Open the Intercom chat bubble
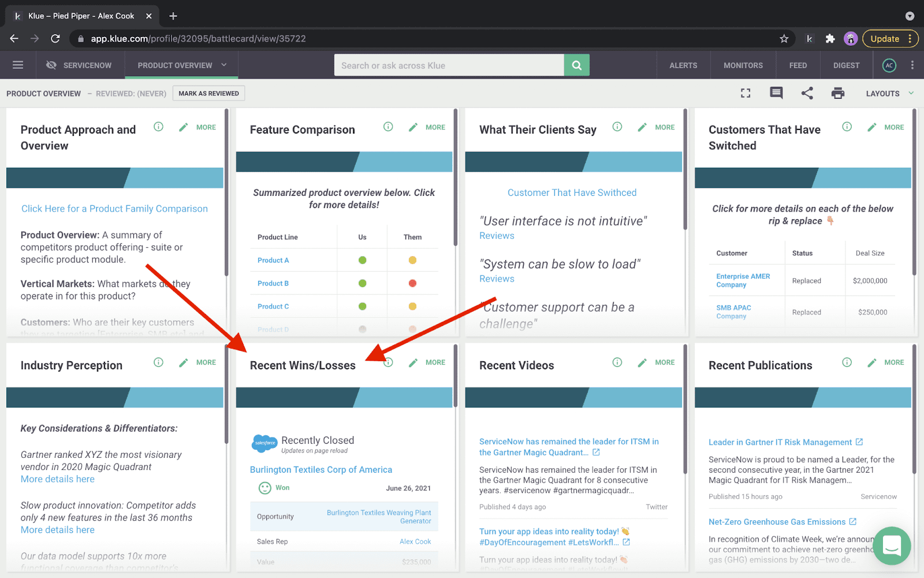 [892, 546]
